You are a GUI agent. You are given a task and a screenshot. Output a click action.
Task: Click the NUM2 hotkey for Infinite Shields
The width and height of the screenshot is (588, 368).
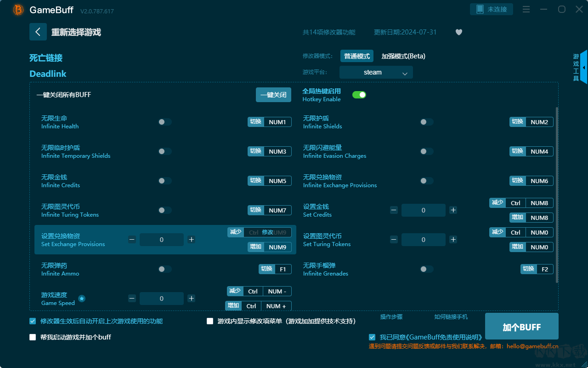(x=539, y=122)
